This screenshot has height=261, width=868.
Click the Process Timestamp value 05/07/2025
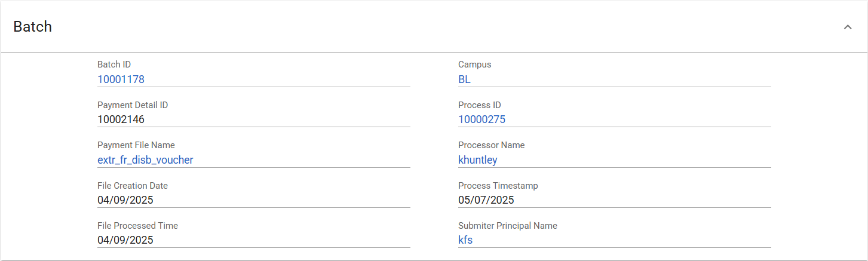(x=486, y=200)
